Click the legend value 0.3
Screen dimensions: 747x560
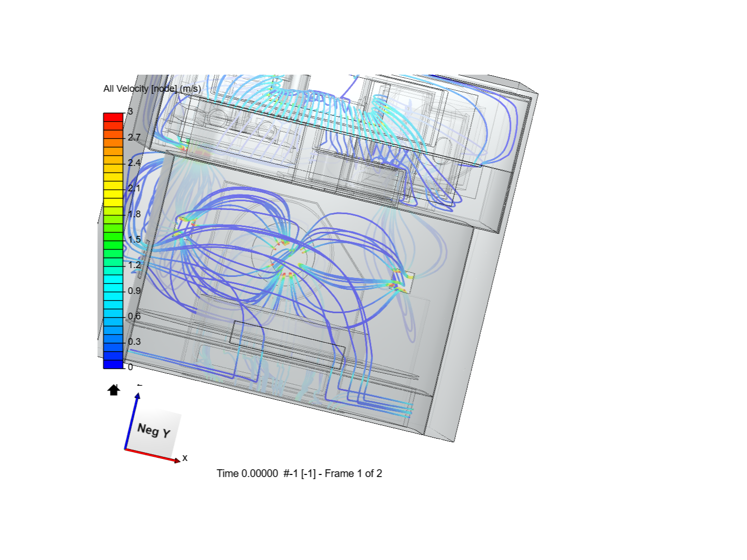point(134,341)
